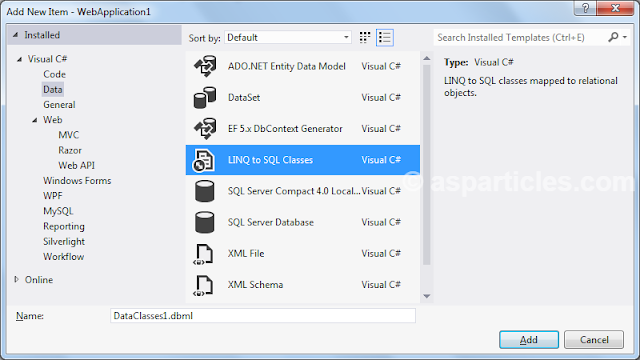Viewport: 640px width, 360px height.
Task: Select the Reporting category
Action: [x=64, y=226]
